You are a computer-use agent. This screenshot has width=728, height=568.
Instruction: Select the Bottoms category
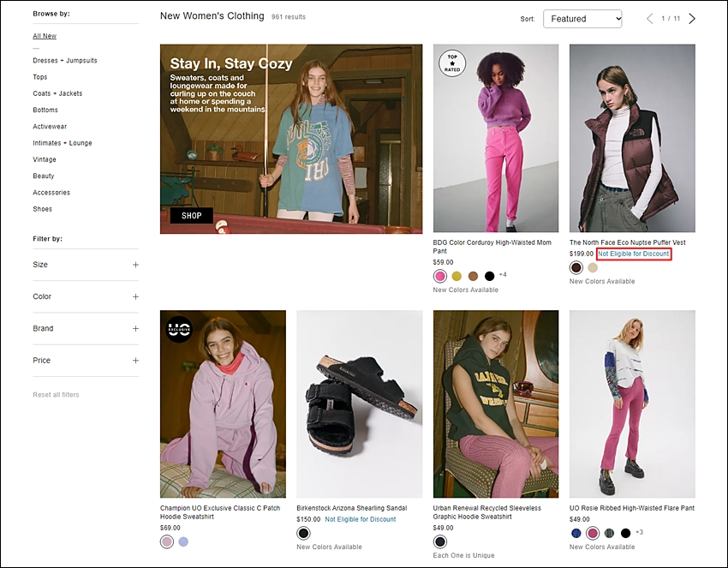coord(45,110)
